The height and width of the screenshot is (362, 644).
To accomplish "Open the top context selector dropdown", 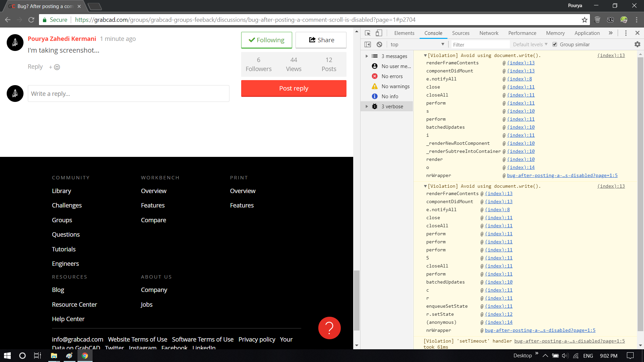I will pyautogui.click(x=417, y=45).
